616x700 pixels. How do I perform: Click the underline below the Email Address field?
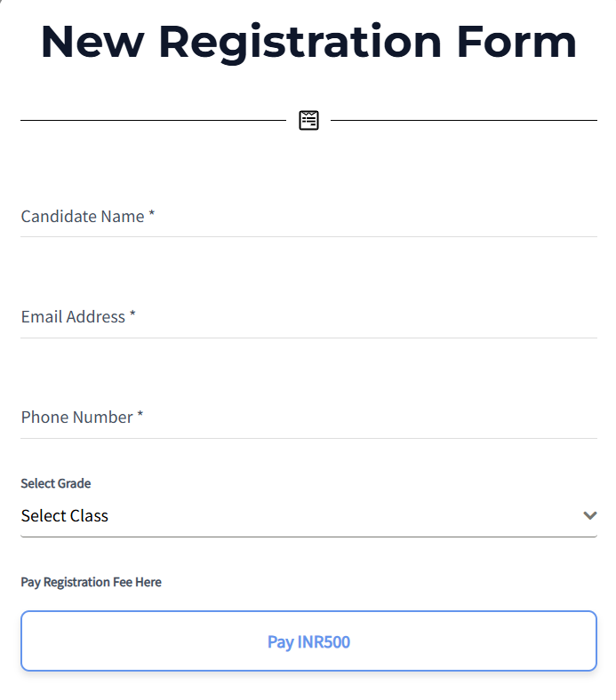click(x=308, y=338)
